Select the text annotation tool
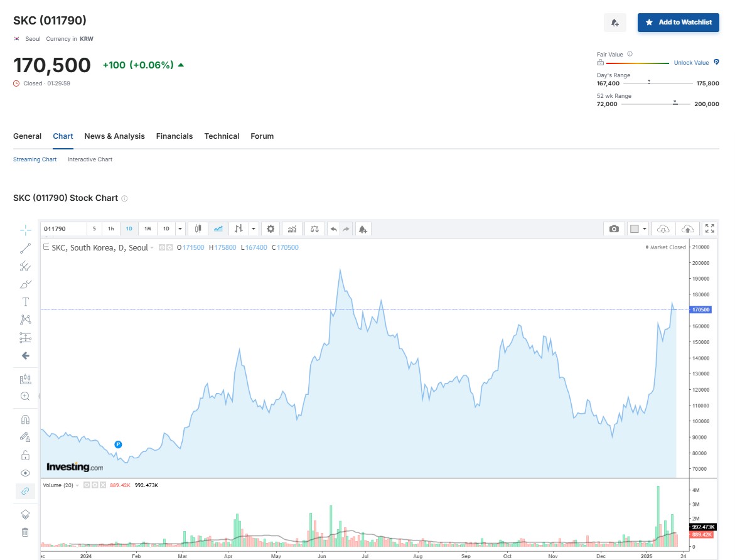The width and height of the screenshot is (735, 560). (x=25, y=302)
